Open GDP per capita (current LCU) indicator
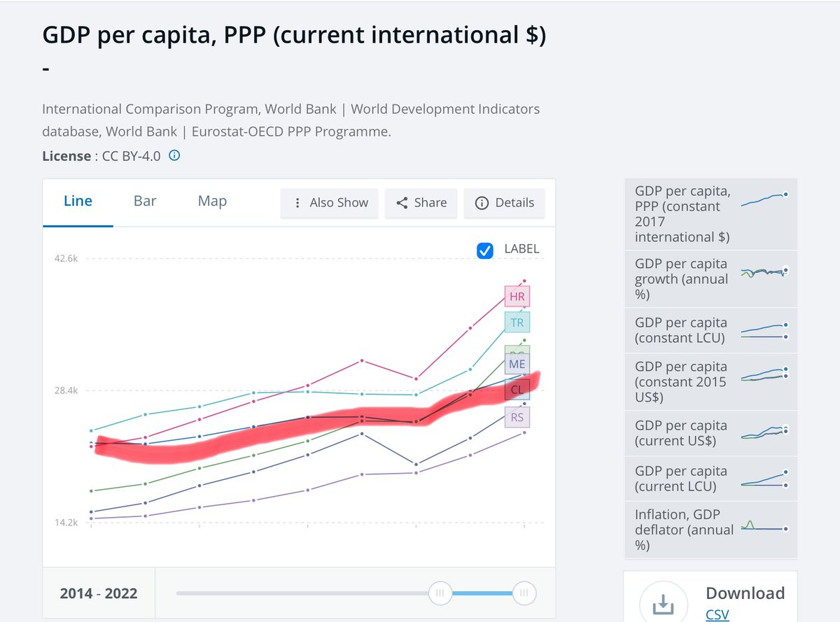The width and height of the screenshot is (840, 622). [711, 479]
